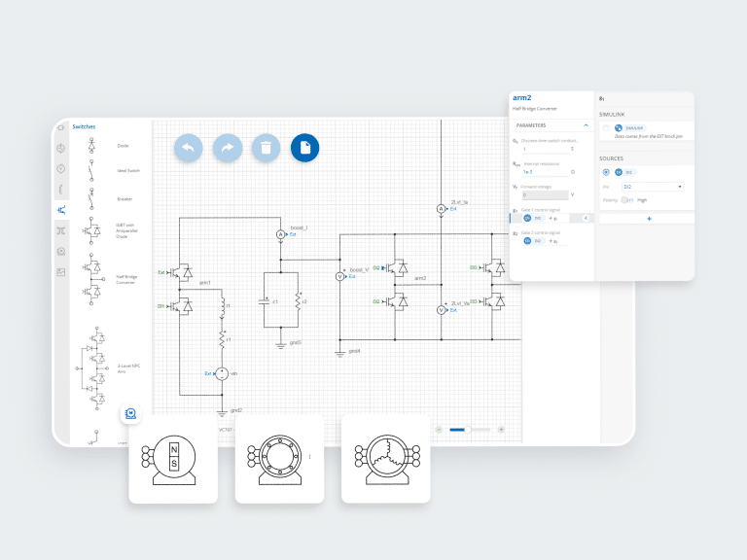Screen dimensions: 747x560
Task: Choose the wound-rotor three-phase machine card
Action: [386, 459]
